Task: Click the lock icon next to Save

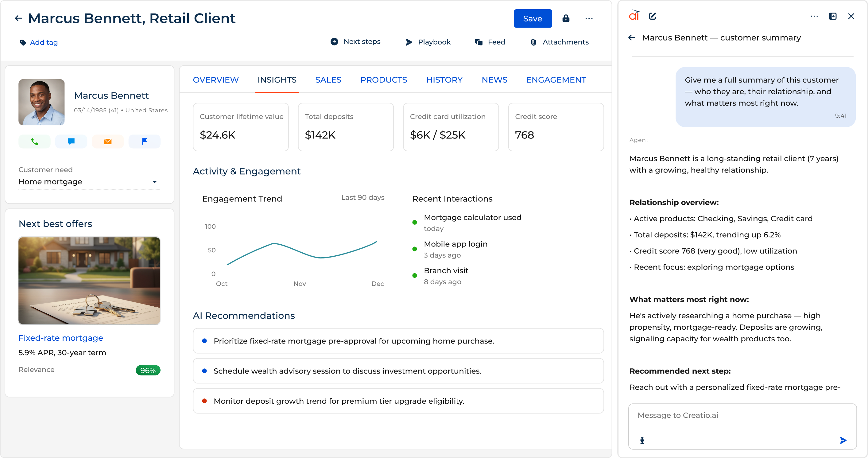Action: pos(566,18)
